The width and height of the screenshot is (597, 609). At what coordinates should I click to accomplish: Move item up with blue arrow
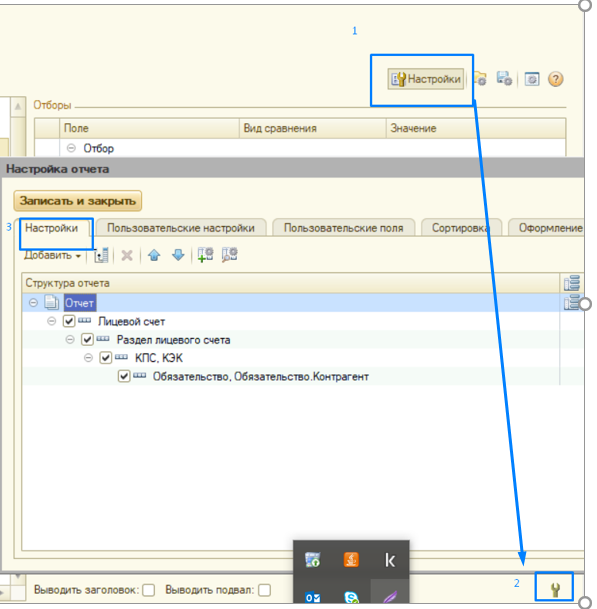tap(154, 255)
